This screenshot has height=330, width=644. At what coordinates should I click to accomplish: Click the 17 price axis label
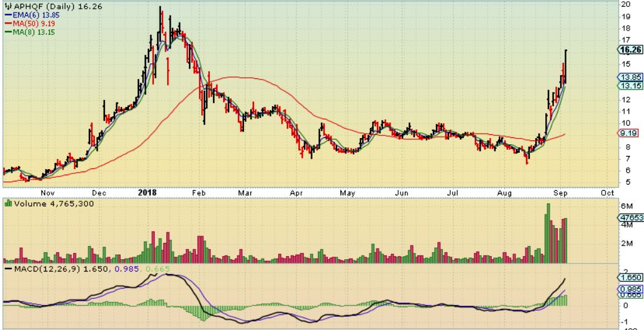pos(627,40)
